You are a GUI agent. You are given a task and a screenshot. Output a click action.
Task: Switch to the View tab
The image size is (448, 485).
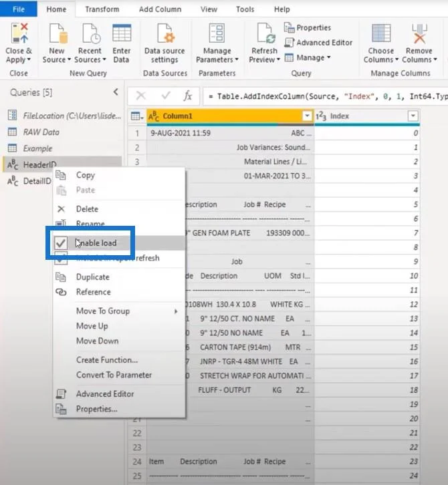point(209,9)
